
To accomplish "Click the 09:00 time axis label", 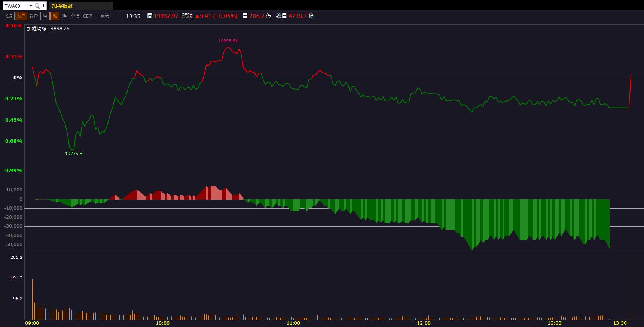I will pyautogui.click(x=32, y=323).
